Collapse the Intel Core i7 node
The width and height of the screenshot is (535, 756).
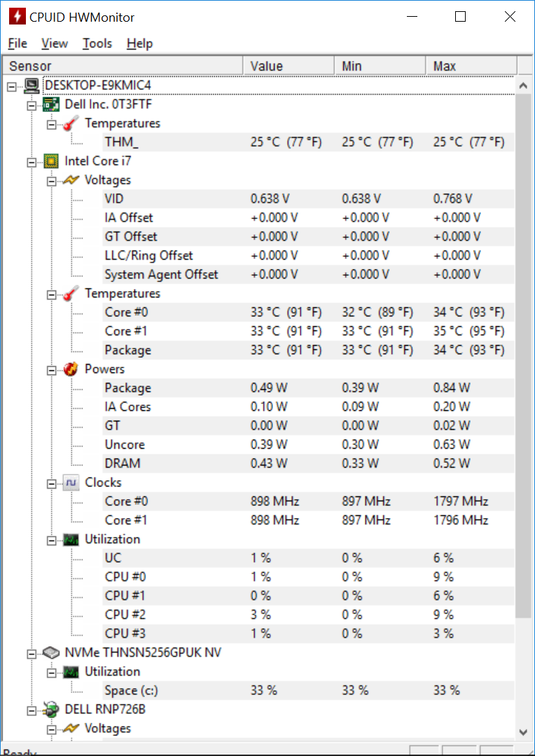[32, 162]
